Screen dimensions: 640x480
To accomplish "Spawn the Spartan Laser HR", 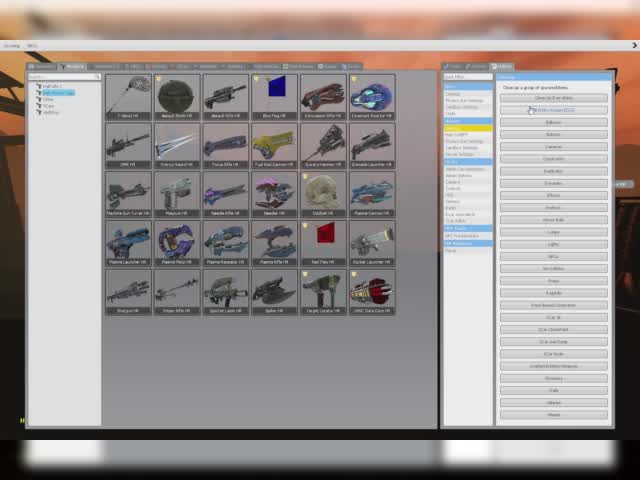I will (x=226, y=292).
